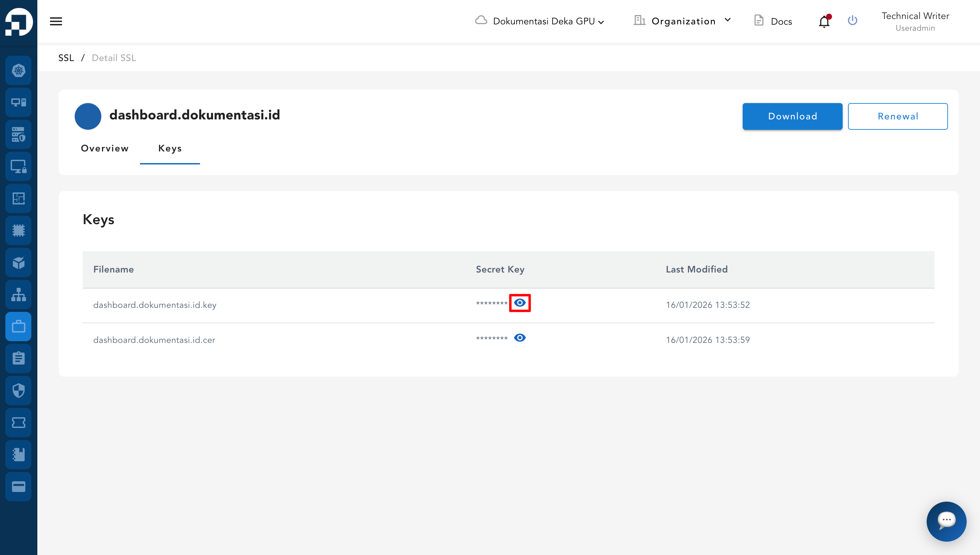Click the briefcase icon in sidebar
This screenshot has width=980, height=555.
(18, 327)
